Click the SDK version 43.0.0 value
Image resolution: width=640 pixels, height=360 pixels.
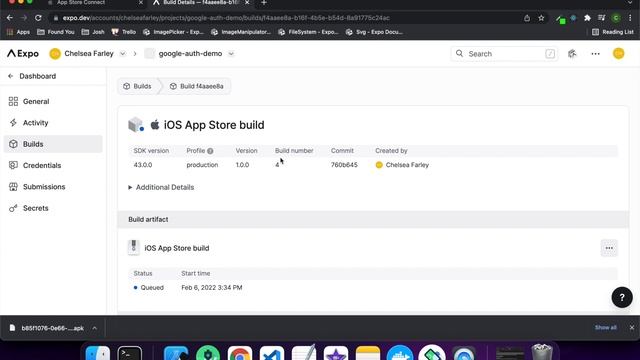coord(143,165)
